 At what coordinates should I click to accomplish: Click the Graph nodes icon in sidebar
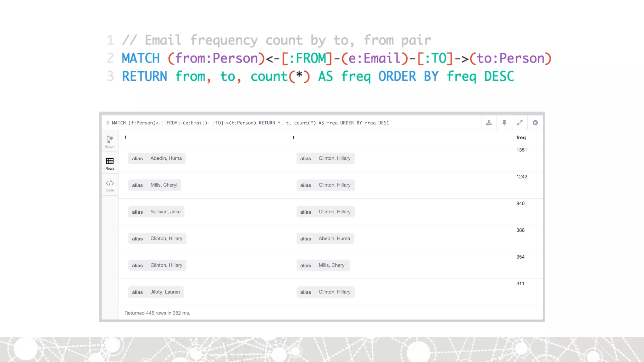tap(110, 139)
